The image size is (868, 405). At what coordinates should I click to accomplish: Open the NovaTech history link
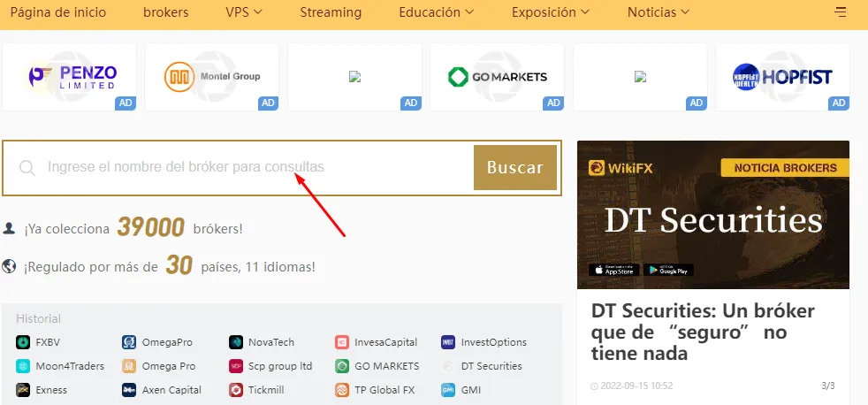point(271,342)
